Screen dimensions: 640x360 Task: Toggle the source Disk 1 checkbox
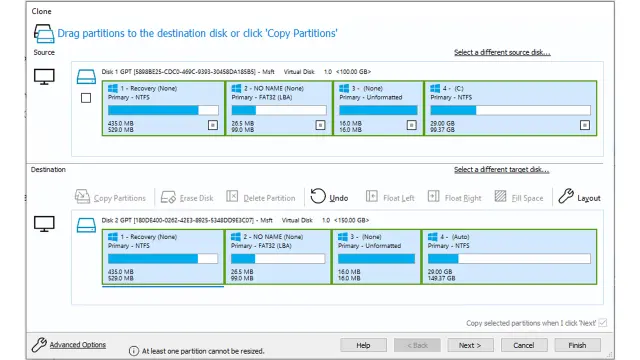point(86,98)
